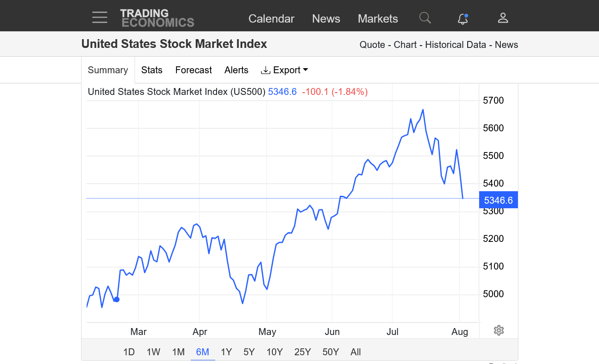The width and height of the screenshot is (599, 364).
Task: Set chart range to 1Y
Action: click(226, 352)
